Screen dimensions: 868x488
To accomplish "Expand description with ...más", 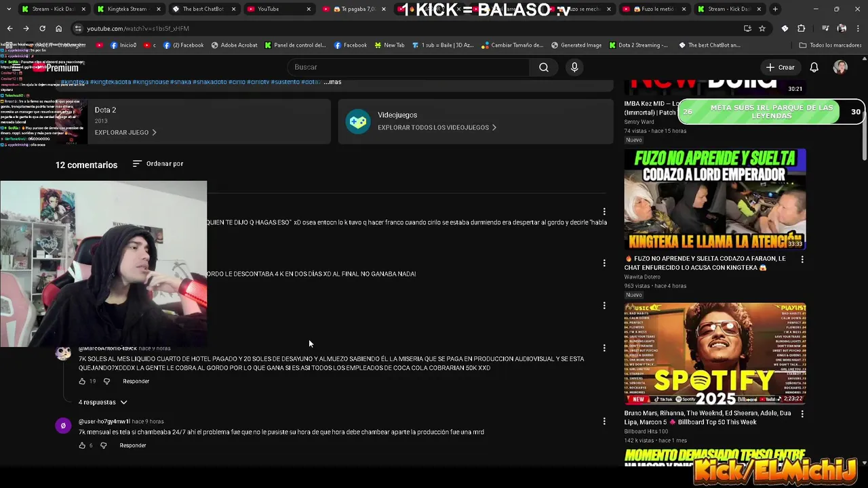I will pyautogui.click(x=332, y=82).
